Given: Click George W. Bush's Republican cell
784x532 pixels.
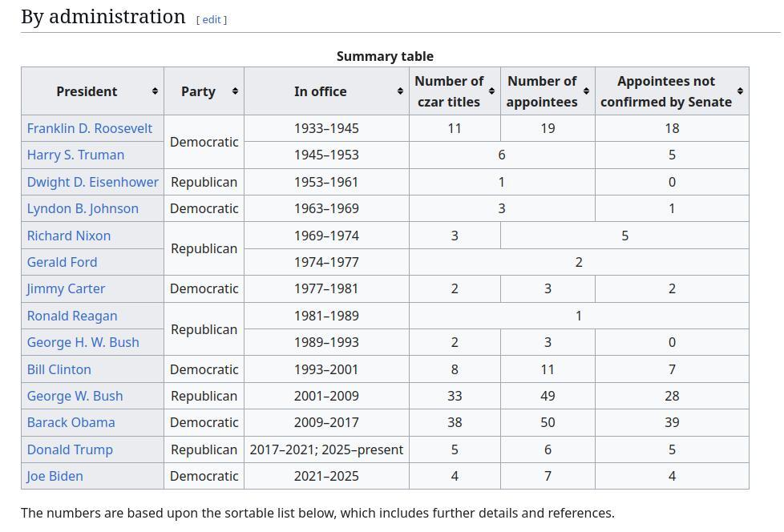Looking at the screenshot, I should (x=204, y=396).
